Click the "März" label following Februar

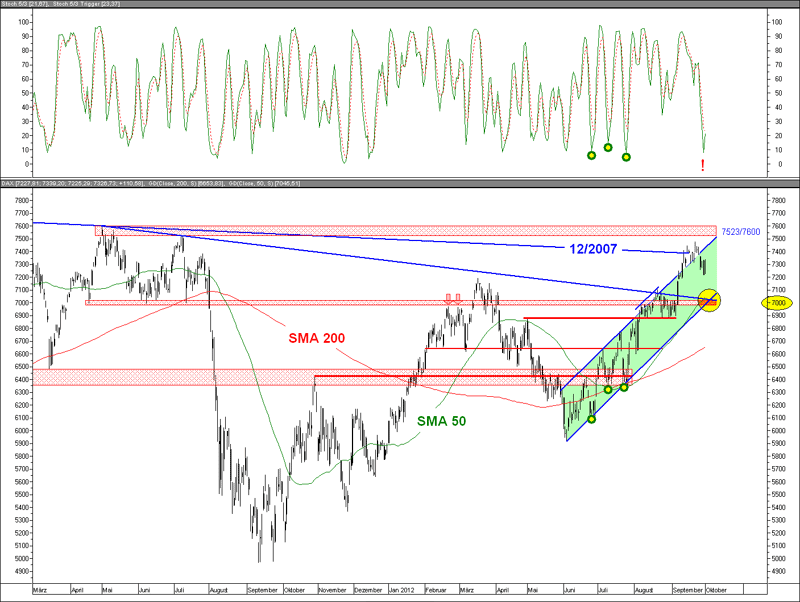click(466, 590)
